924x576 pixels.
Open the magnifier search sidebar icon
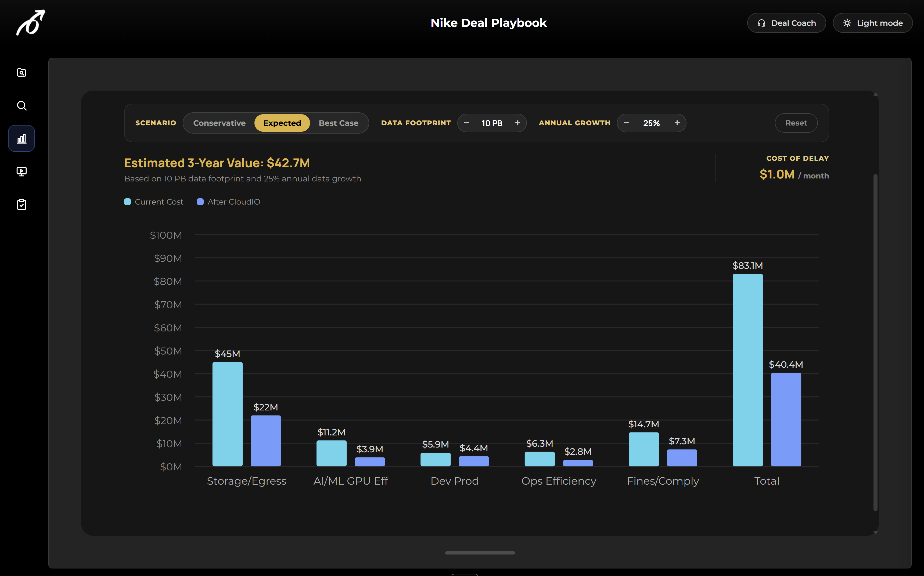pos(22,106)
